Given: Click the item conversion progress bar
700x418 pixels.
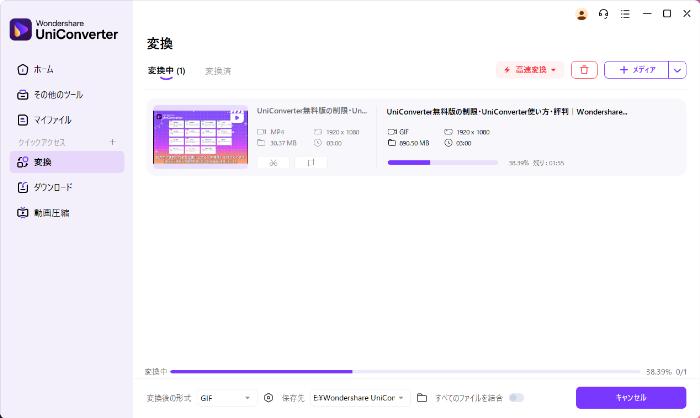Looking at the screenshot, I should 442,163.
